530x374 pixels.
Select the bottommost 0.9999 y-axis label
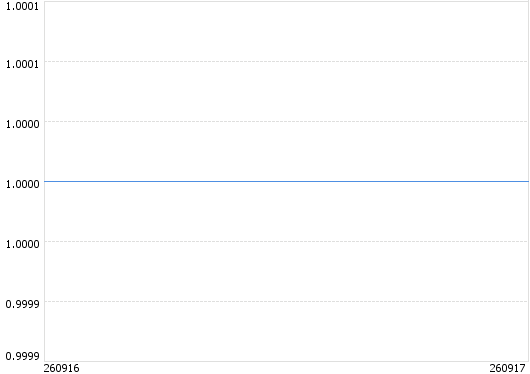tap(22, 356)
